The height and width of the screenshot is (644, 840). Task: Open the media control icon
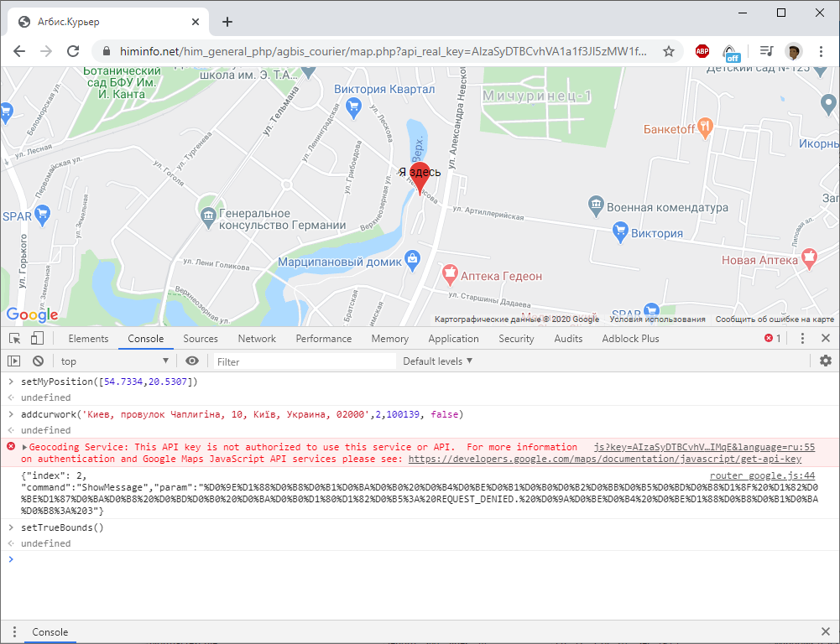(x=767, y=51)
